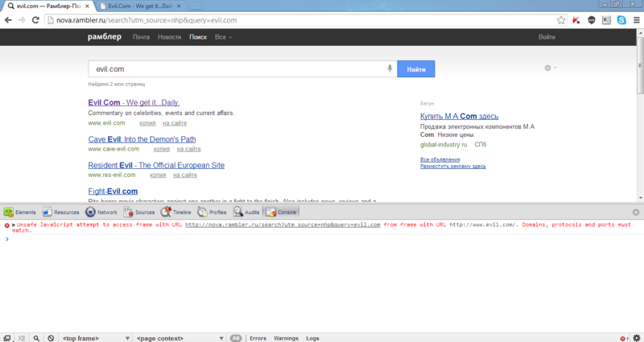Screen dimensions: 644x342
Task: Click Все объявления link
Action: pyautogui.click(x=440, y=159)
